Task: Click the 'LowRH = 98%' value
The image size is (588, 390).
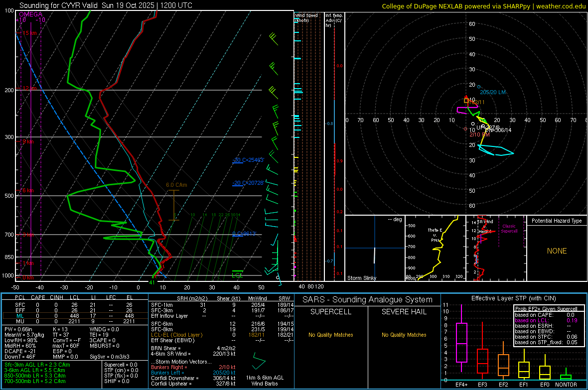Action: [21, 340]
